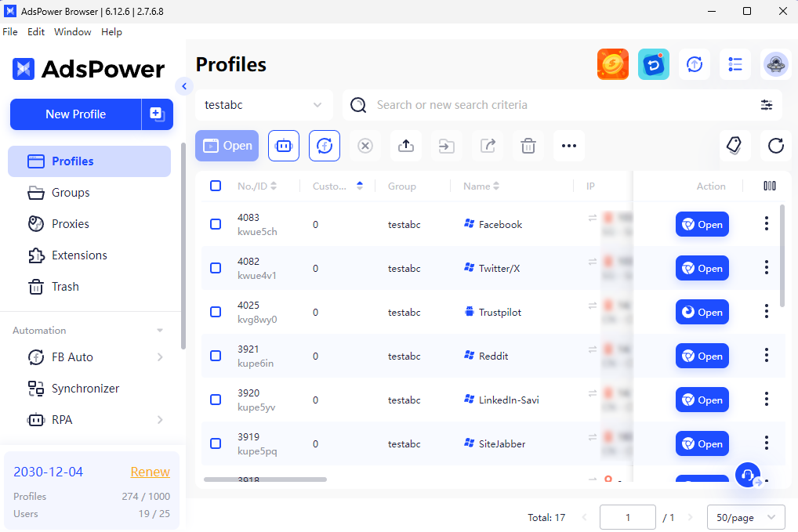Check the box for profile 4082 Twitter/X
The height and width of the screenshot is (532, 798).
[216, 268]
